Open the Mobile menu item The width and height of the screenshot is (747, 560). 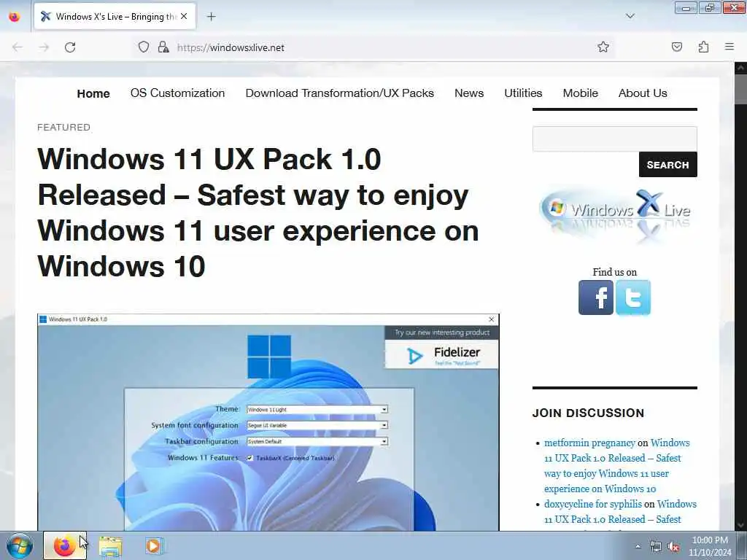point(580,93)
